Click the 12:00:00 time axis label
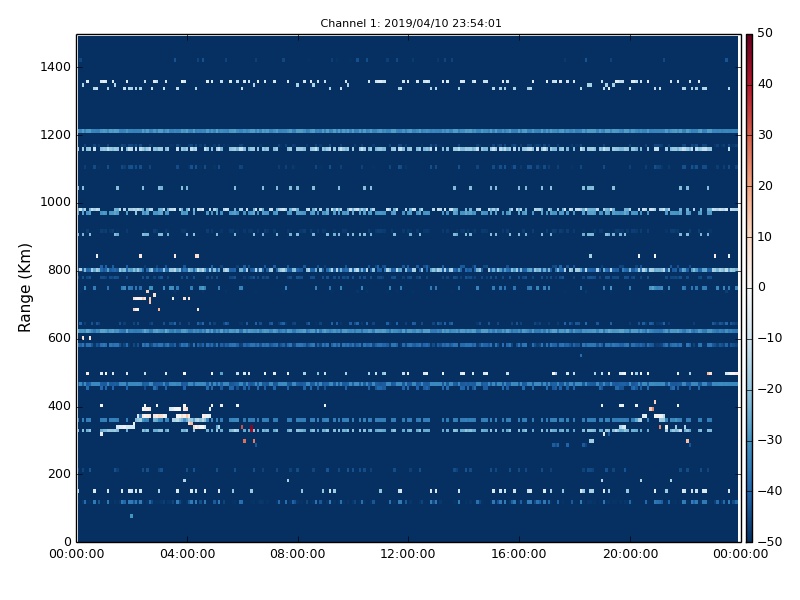The width and height of the screenshot is (800, 600). pos(408,554)
